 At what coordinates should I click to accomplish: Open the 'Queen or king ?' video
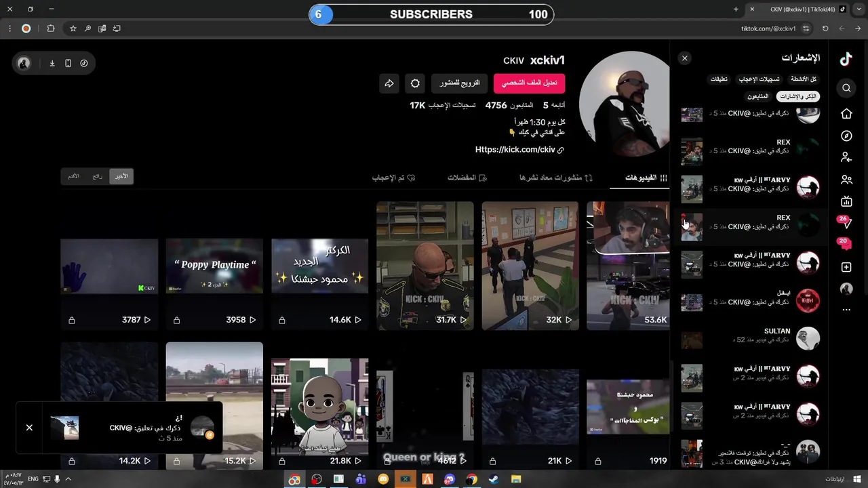(x=425, y=405)
